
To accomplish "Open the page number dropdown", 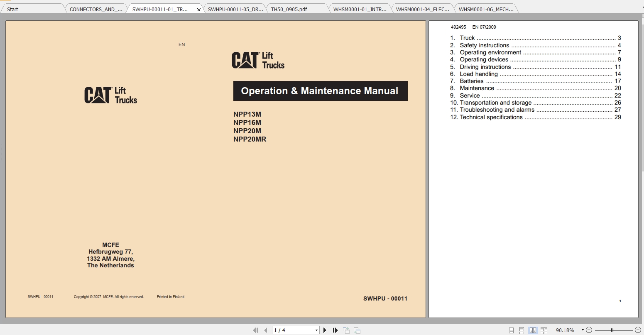I will [x=316, y=330].
